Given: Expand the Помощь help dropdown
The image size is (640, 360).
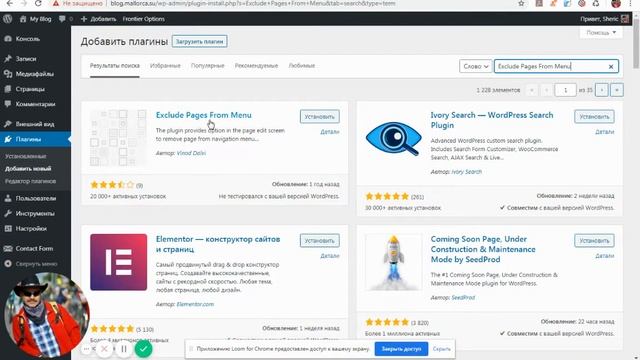Looking at the screenshot, I should (601, 32).
